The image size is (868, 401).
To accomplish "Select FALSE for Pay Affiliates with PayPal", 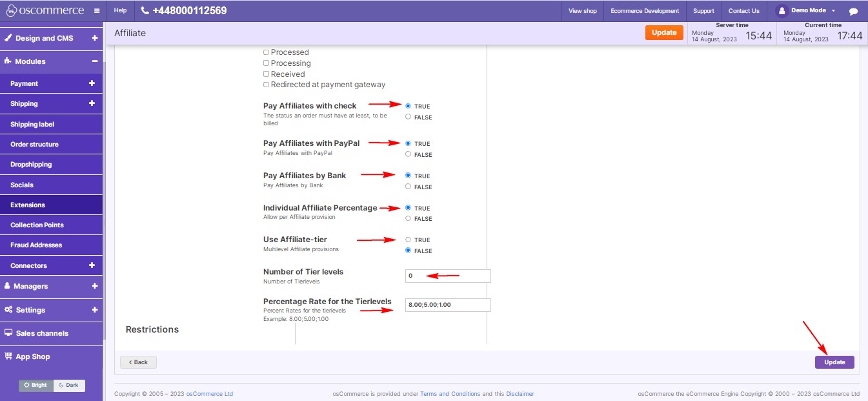I will click(408, 154).
